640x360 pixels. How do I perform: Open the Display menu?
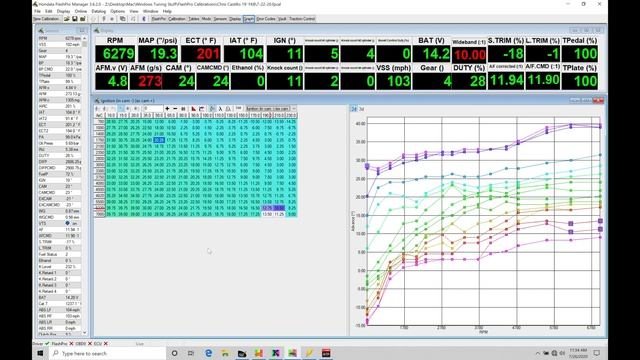63,11
